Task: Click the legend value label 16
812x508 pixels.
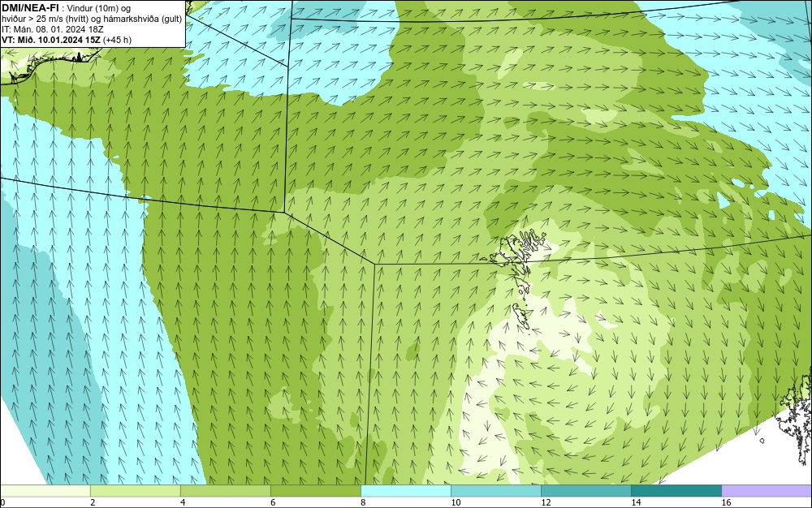Action: point(726,502)
